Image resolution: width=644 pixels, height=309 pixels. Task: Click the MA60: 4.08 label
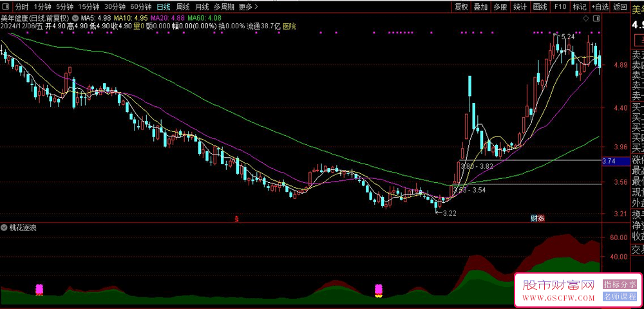205,18
